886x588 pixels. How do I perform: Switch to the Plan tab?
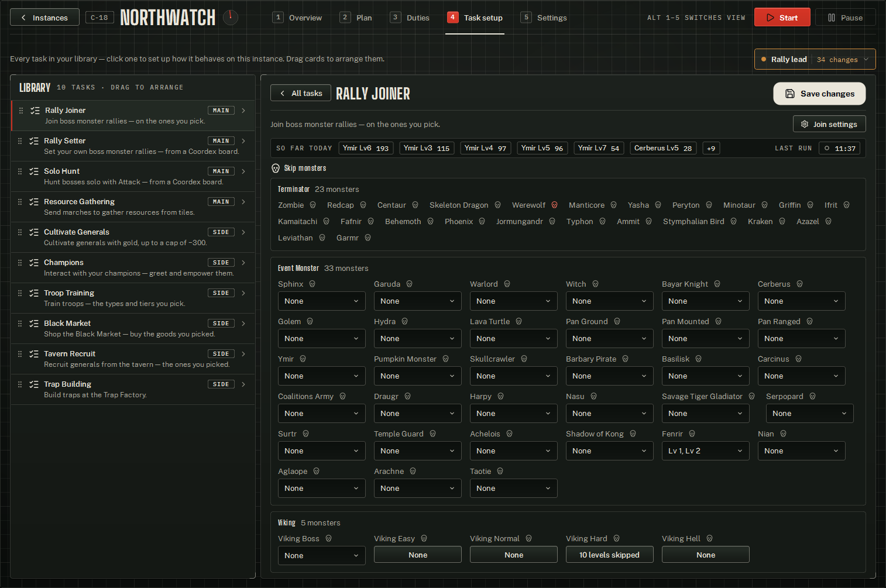pos(356,18)
